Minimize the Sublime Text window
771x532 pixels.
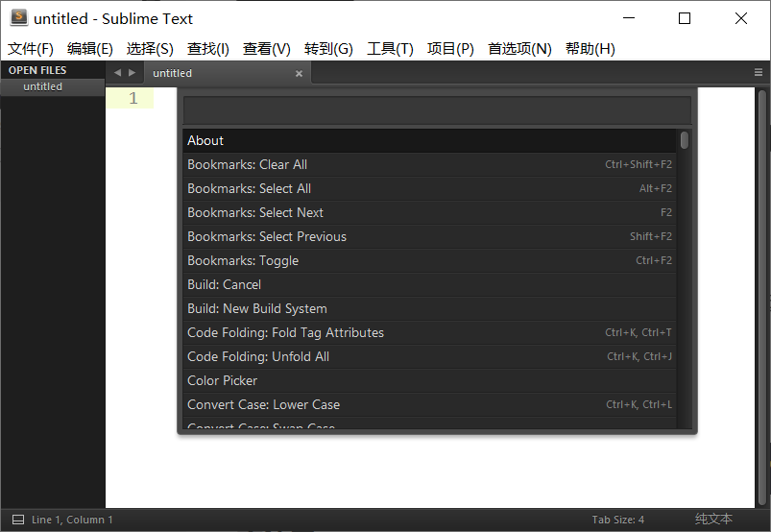click(628, 18)
